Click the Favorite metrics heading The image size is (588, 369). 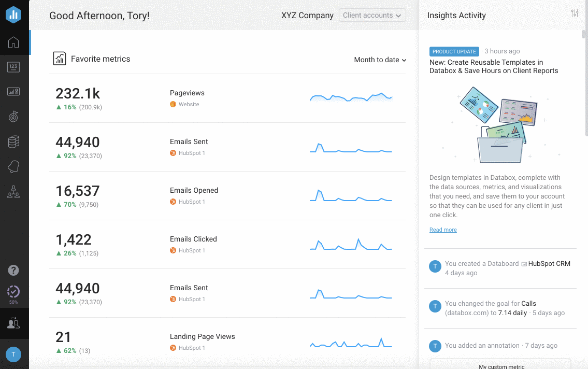point(101,59)
